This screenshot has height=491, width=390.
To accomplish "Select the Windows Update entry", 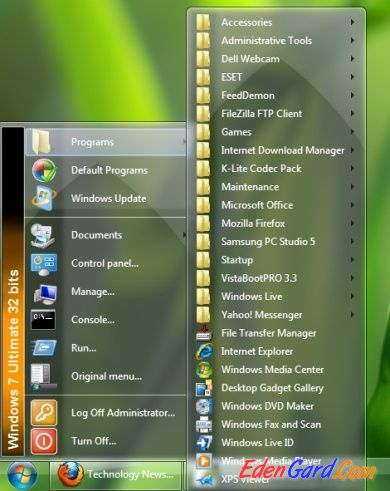I will (106, 198).
